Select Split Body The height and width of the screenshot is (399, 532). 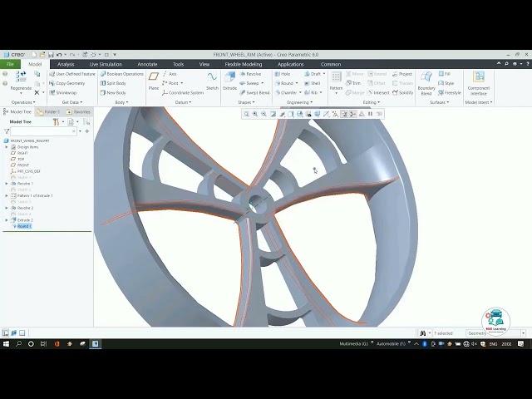click(113, 83)
